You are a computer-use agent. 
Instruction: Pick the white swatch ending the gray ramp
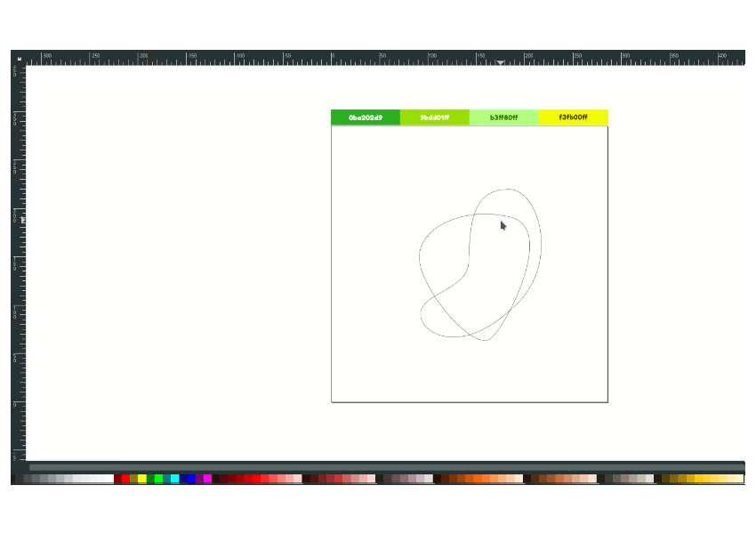coord(109,479)
